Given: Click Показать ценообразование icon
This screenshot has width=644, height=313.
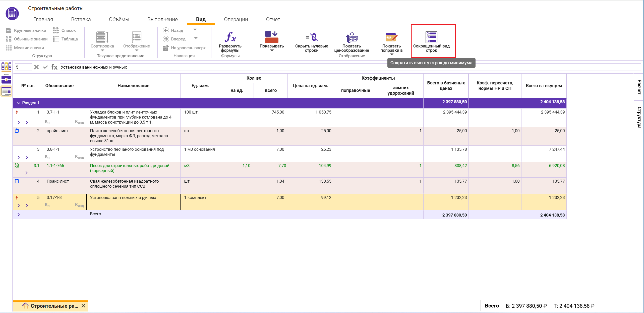Looking at the screenshot, I should 352,37.
